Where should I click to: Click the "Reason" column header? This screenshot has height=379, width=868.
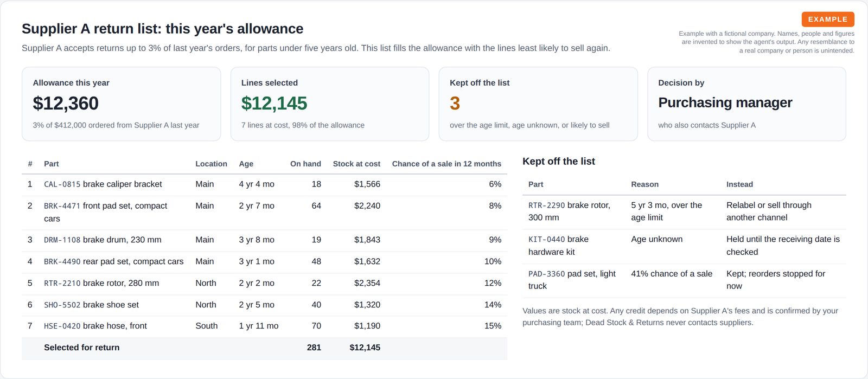pos(644,184)
